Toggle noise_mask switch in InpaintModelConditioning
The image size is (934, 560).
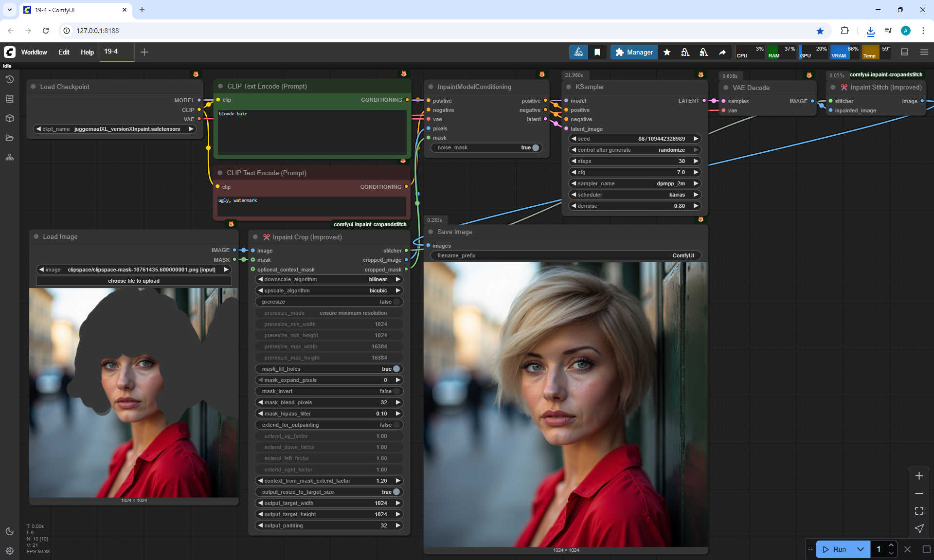tap(535, 147)
